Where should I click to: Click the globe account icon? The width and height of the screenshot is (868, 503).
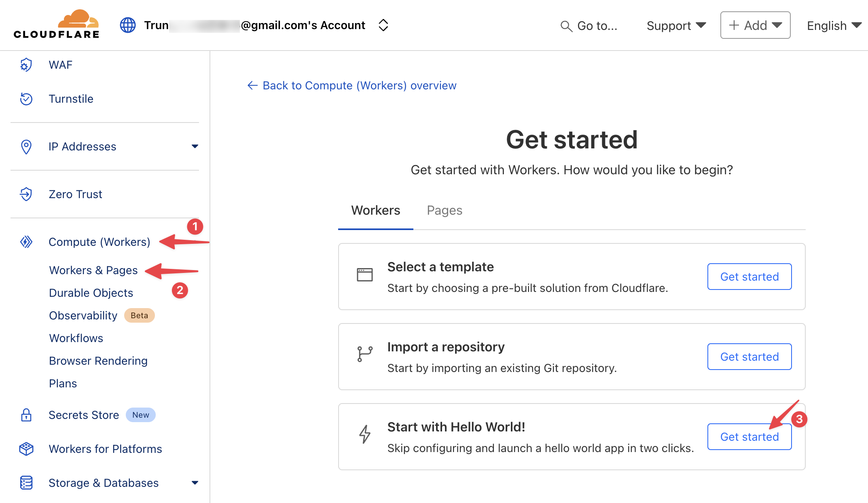coord(128,25)
